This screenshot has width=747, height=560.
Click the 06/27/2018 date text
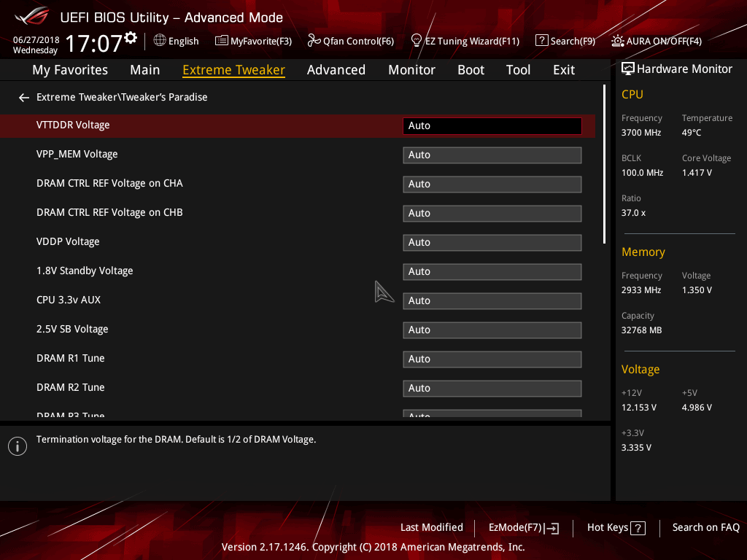[x=36, y=40]
